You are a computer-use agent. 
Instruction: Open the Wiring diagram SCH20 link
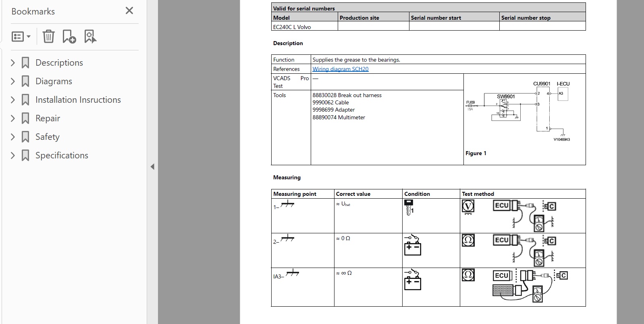point(340,69)
